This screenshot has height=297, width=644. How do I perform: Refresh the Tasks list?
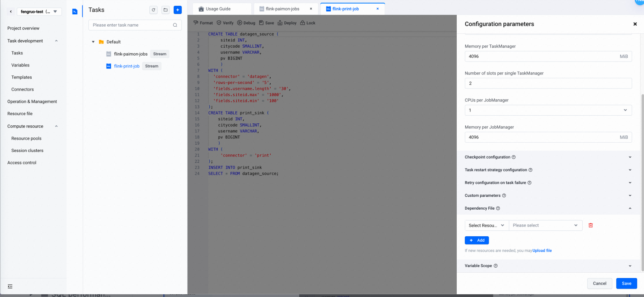154,10
